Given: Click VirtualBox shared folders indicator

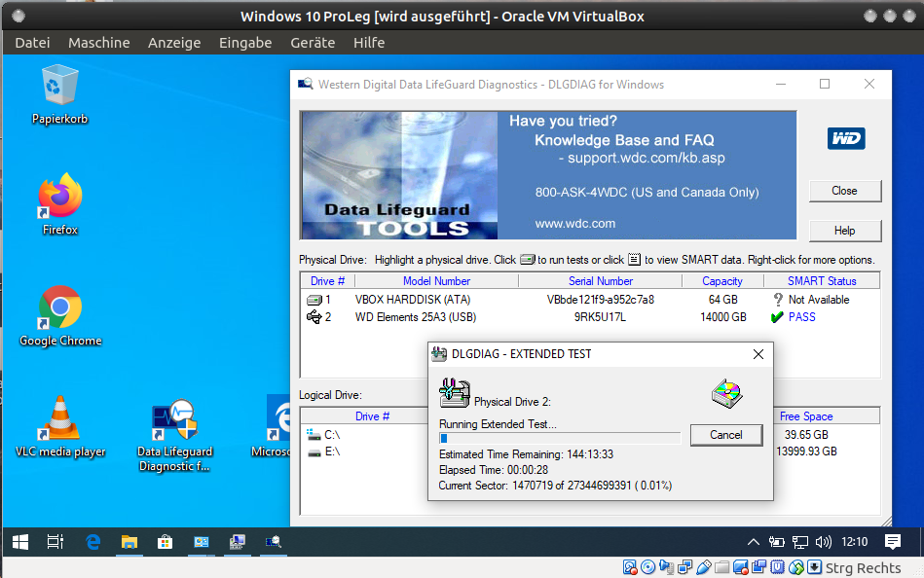Looking at the screenshot, I should pyautogui.click(x=721, y=567).
